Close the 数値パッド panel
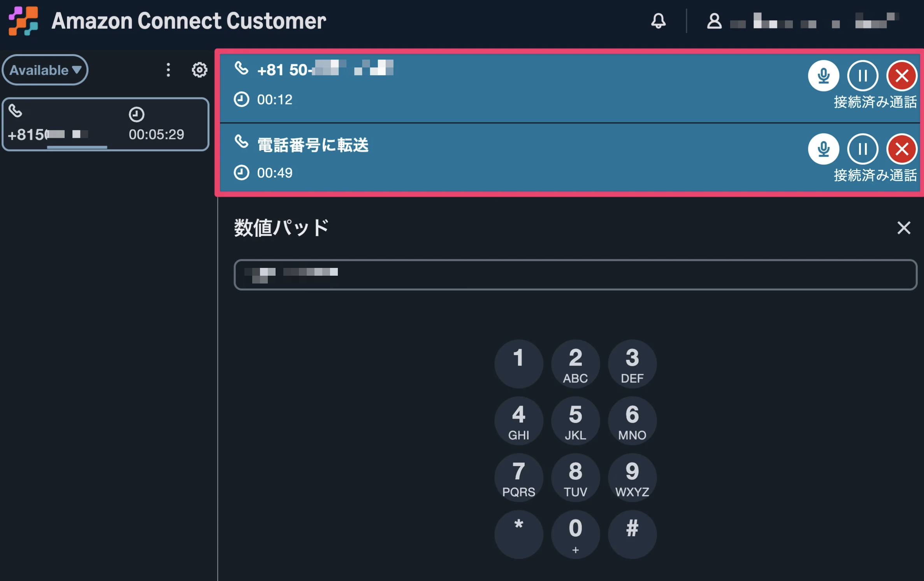 coord(903,228)
